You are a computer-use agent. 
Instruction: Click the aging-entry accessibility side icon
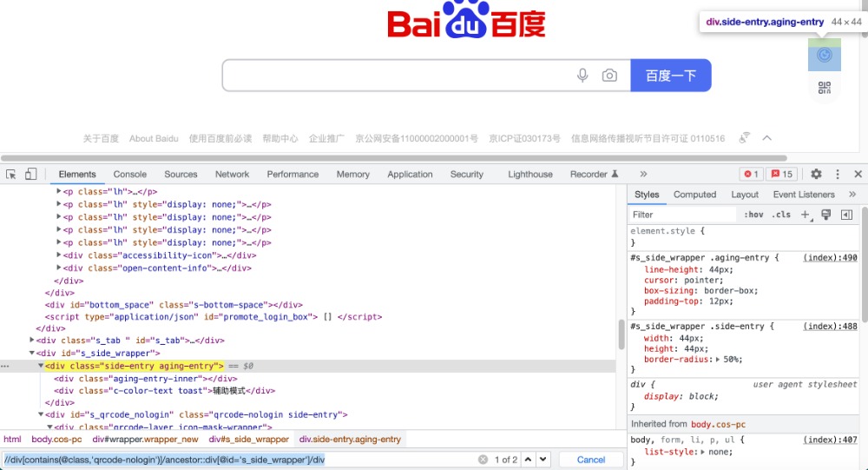[x=825, y=55]
